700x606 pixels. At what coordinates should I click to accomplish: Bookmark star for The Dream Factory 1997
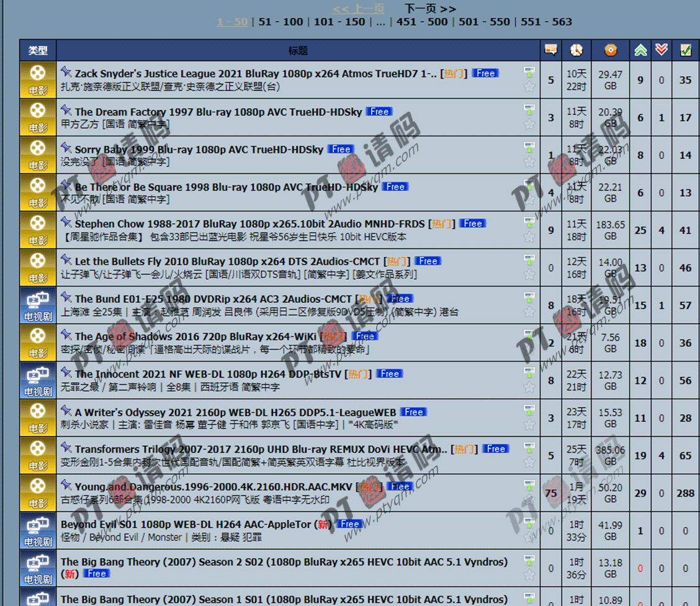click(x=529, y=124)
